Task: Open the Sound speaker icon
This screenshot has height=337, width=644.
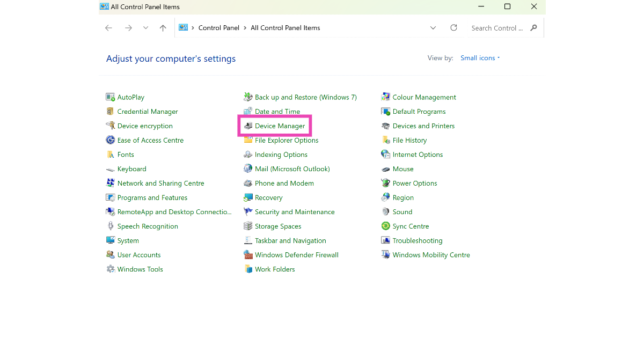Action: point(385,212)
